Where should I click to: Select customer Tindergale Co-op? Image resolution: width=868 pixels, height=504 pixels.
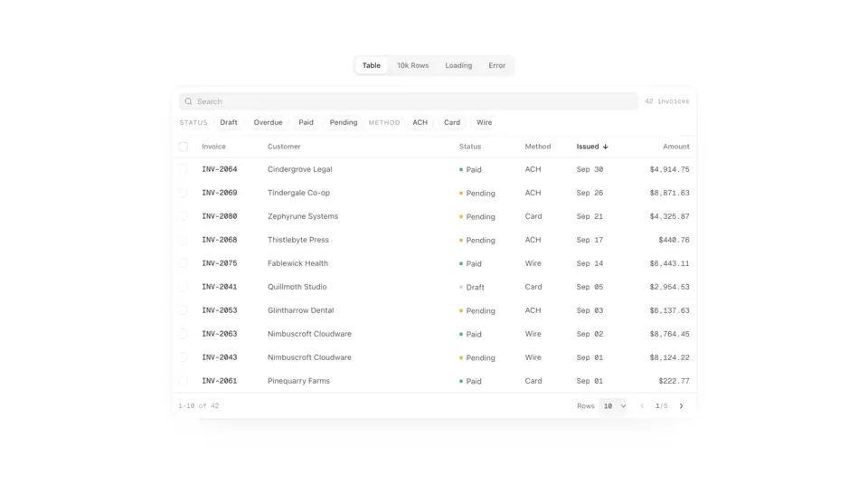coord(298,193)
